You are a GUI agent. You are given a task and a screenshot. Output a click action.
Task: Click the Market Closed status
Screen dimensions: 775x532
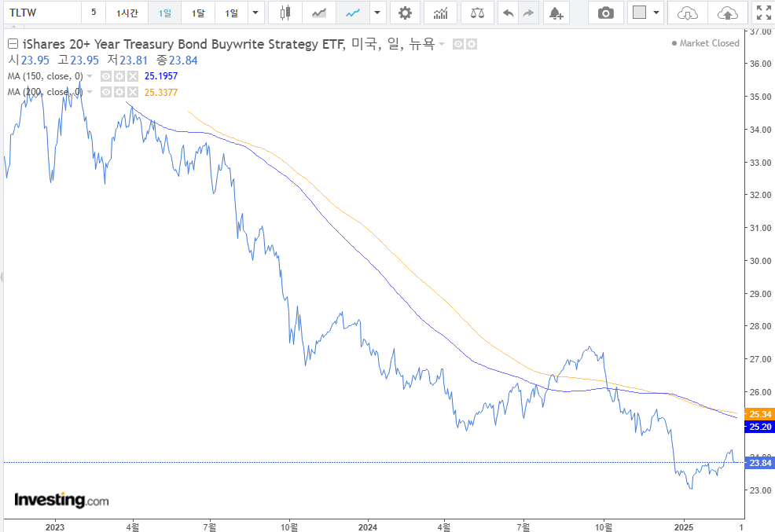coord(705,43)
